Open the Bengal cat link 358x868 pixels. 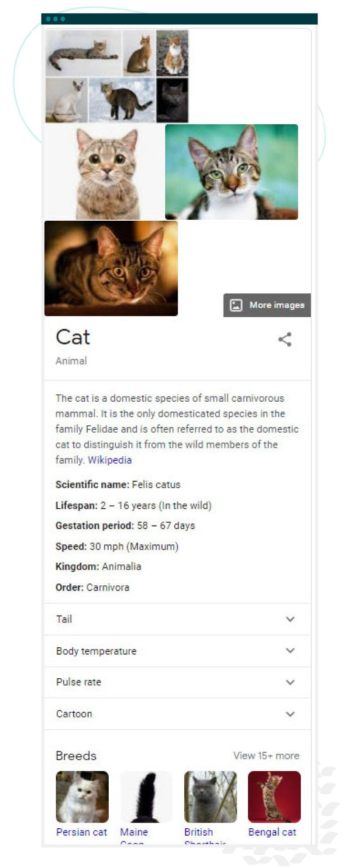point(272,832)
